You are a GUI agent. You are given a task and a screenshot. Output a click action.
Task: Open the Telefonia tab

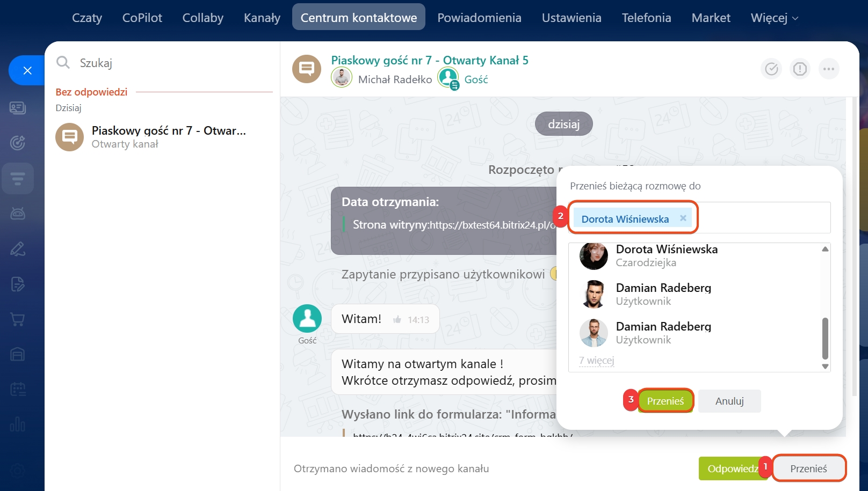click(x=646, y=18)
